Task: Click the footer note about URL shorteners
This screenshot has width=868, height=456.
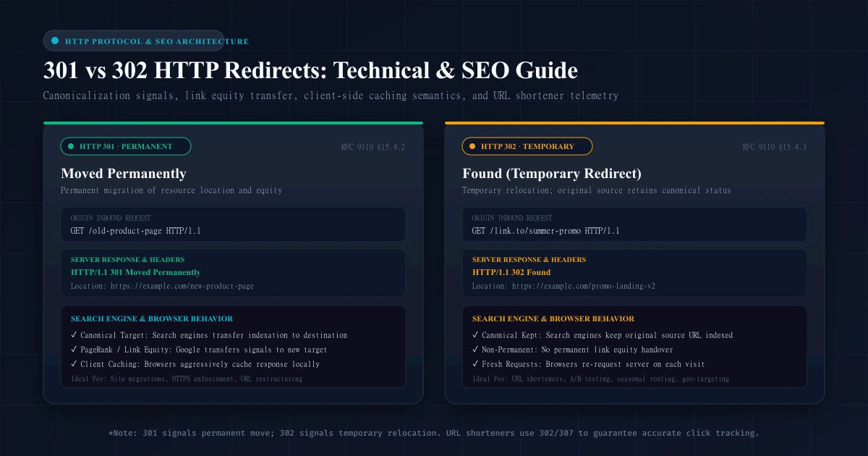Action: click(x=434, y=433)
